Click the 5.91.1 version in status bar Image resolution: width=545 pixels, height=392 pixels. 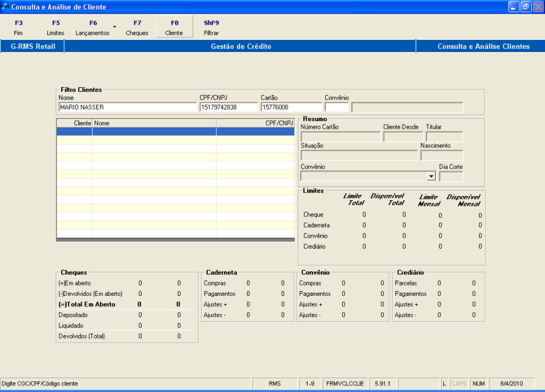[382, 384]
